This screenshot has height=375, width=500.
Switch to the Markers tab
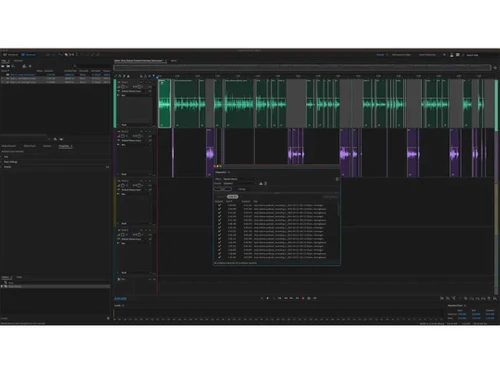tap(47, 146)
